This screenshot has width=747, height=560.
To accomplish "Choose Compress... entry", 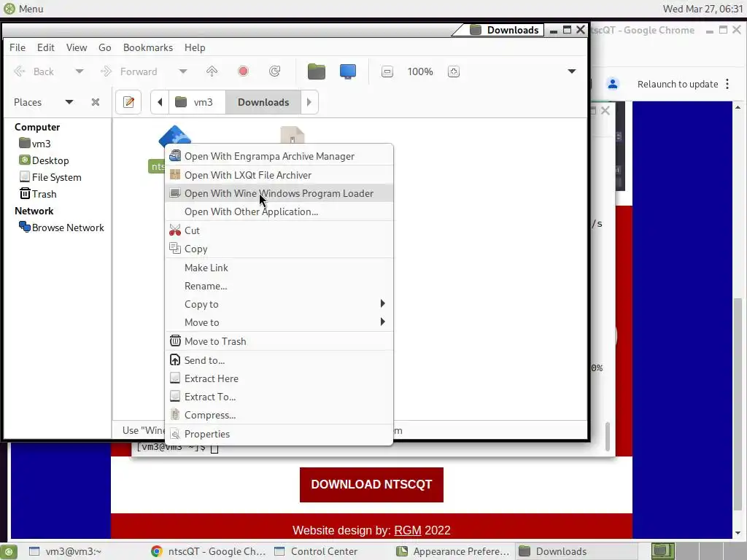I will [x=279, y=415].
